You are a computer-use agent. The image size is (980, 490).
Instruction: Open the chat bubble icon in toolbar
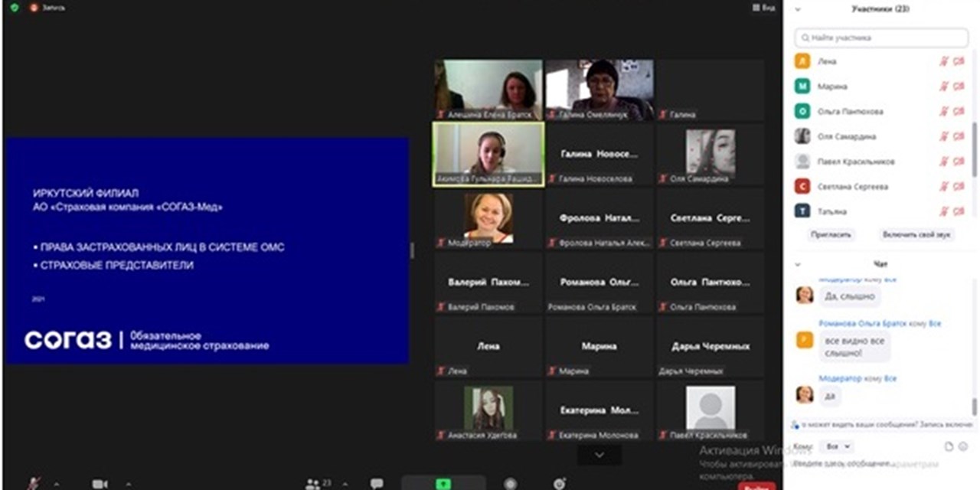point(377,484)
